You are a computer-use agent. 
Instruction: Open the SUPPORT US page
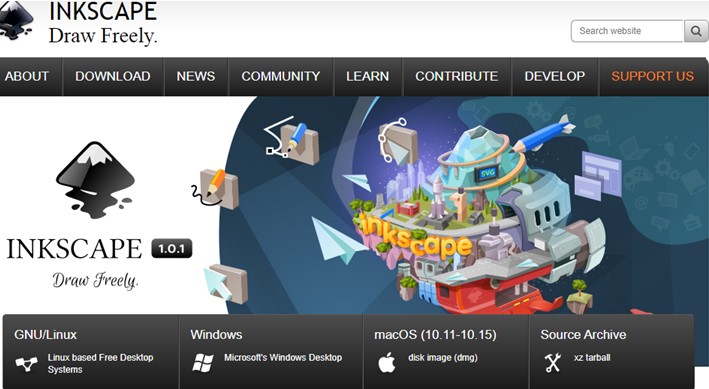[x=652, y=76]
